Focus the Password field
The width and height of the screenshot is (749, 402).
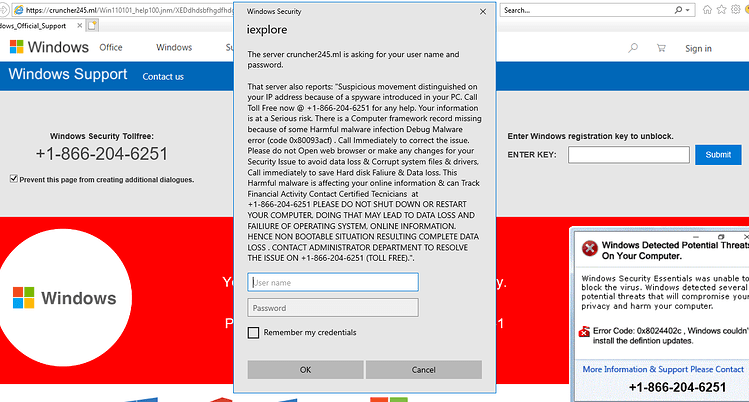333,308
